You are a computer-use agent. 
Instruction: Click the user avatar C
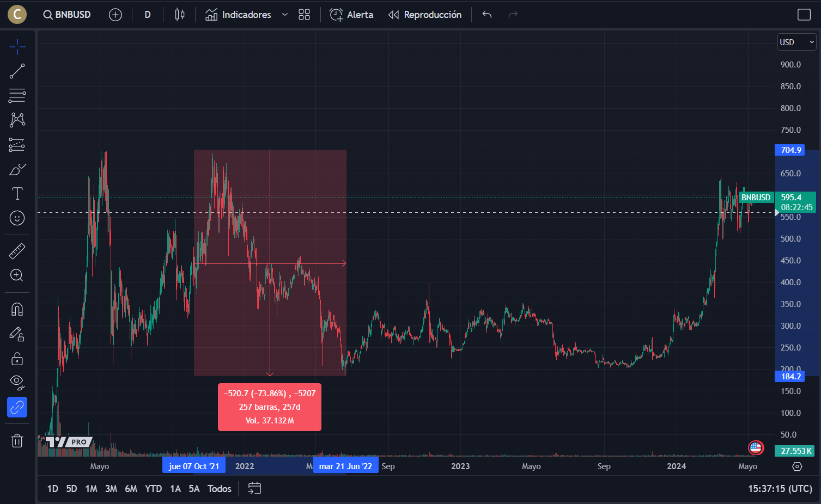(17, 15)
